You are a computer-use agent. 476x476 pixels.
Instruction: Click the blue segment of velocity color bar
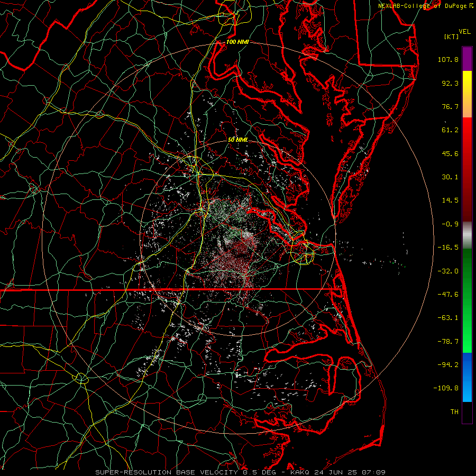(467, 377)
